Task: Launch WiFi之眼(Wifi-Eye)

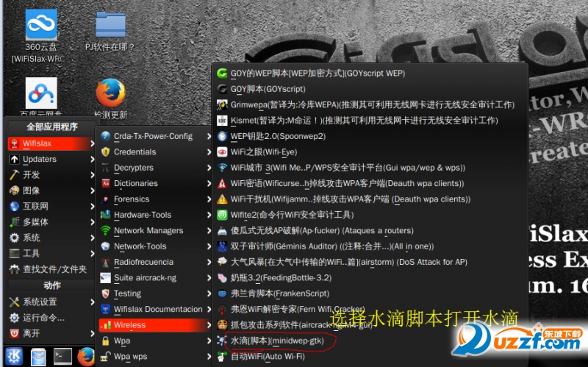Action: click(370, 152)
